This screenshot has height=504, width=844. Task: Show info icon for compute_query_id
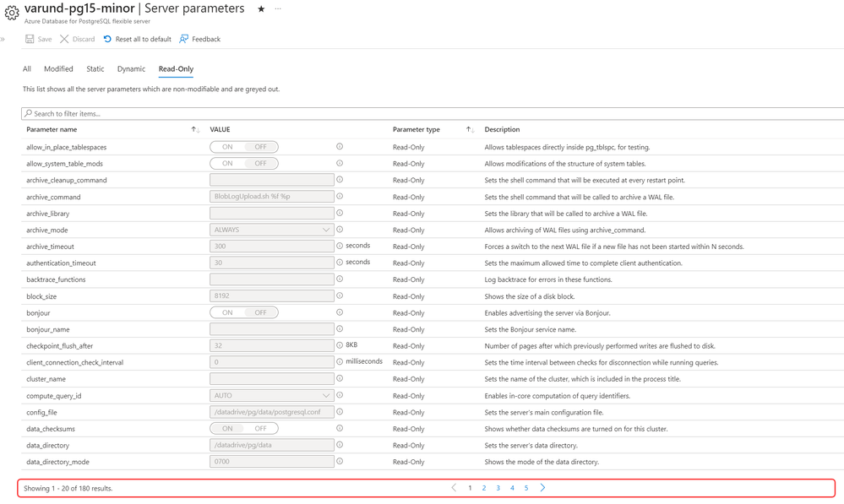coord(340,395)
